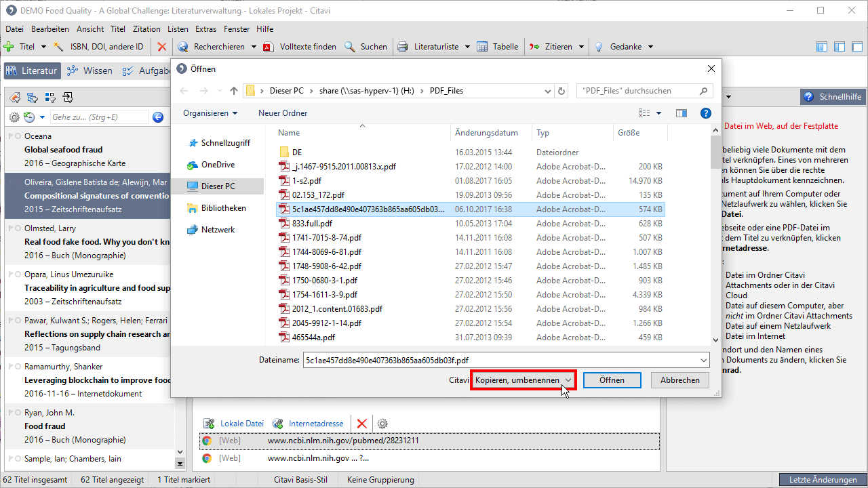Click the refresh button beside the path bar
This screenshot has height=488, width=868.
tap(561, 91)
